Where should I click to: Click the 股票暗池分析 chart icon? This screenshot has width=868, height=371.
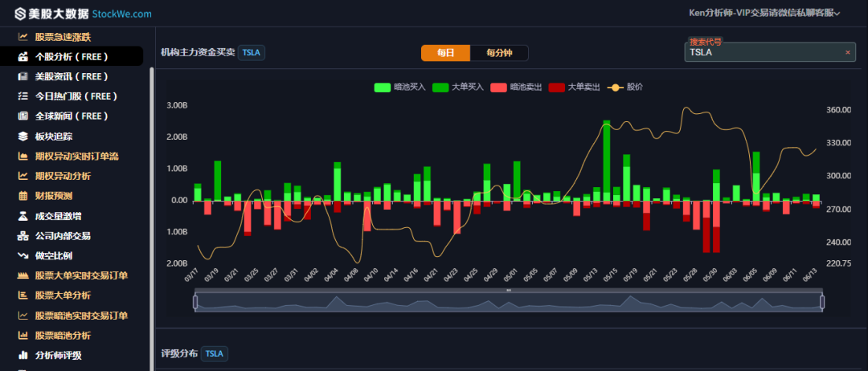(23, 335)
